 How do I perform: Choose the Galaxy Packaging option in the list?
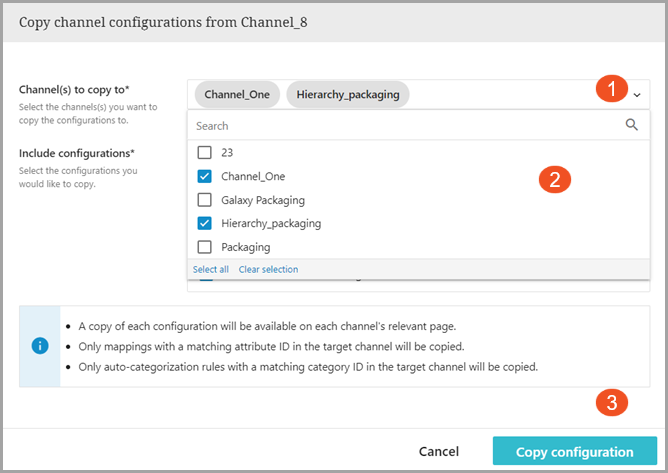263,200
